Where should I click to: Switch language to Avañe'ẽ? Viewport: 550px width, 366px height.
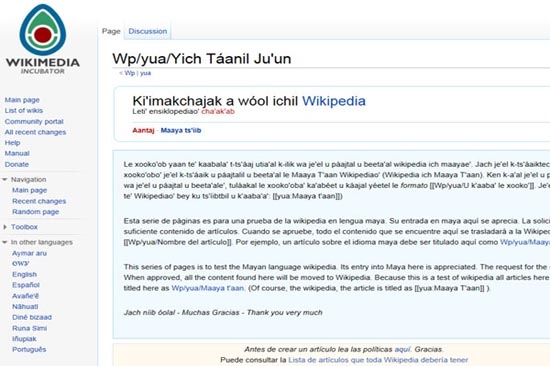coord(25,296)
